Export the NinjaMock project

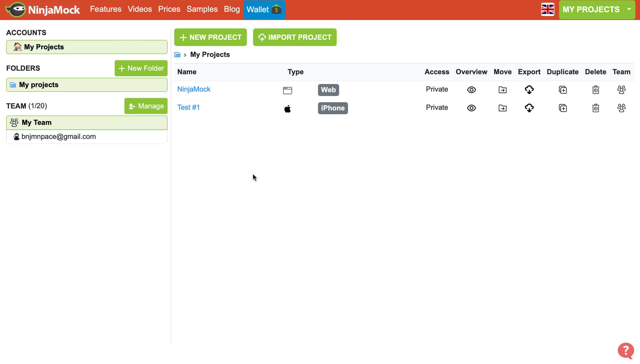pyautogui.click(x=529, y=90)
